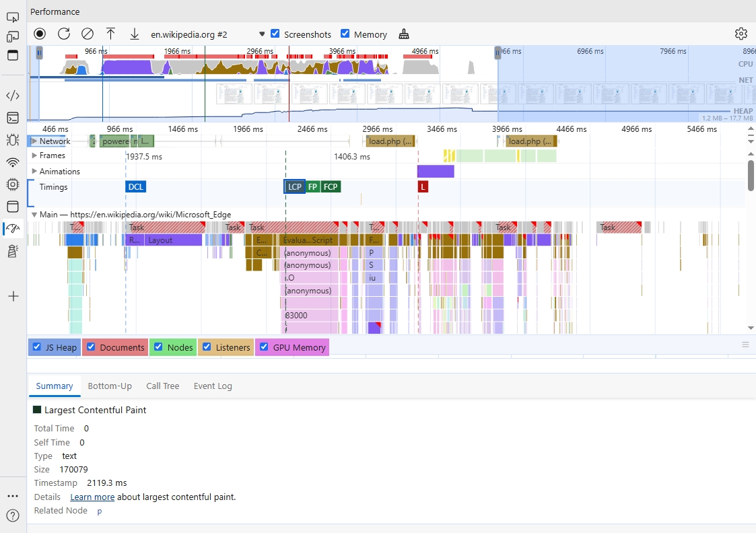
Task: Switch to the Summary tab
Action: (x=55, y=386)
